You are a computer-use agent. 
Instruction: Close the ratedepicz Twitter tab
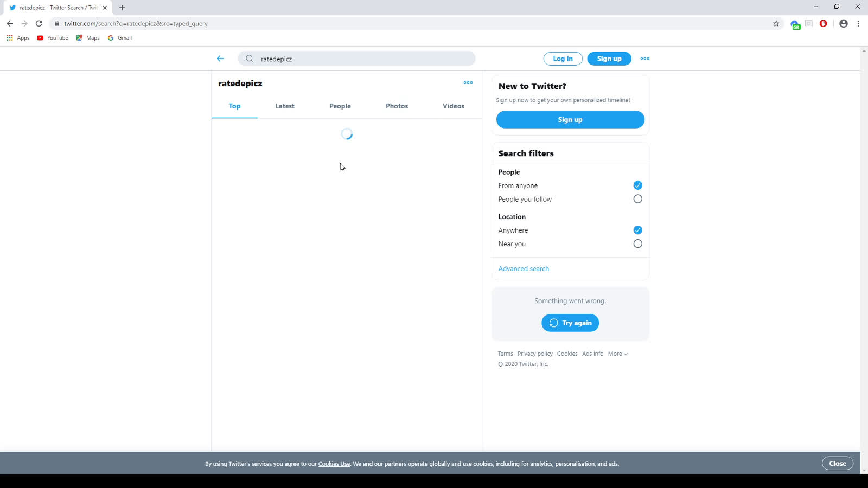pos(105,8)
